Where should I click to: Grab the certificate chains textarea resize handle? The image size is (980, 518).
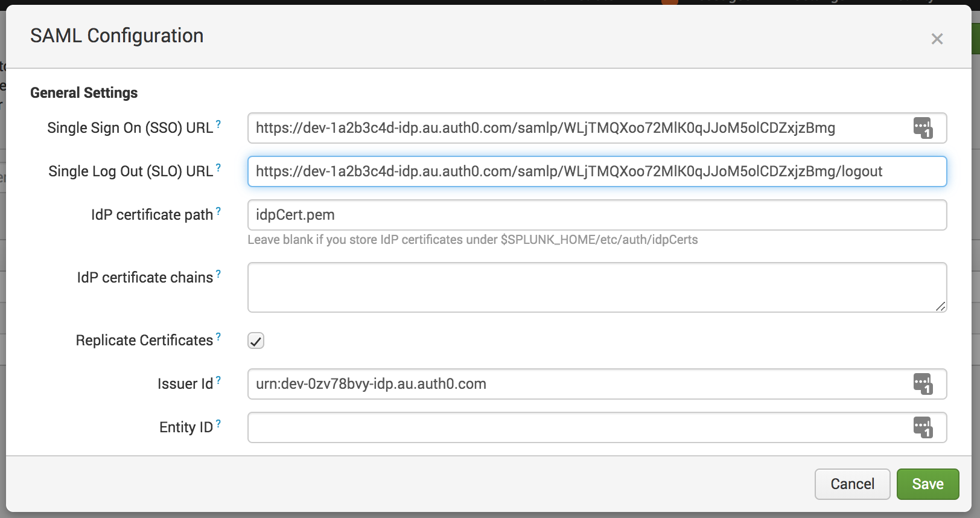(941, 307)
